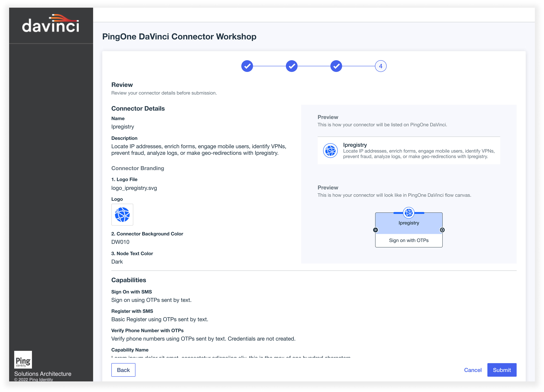The width and height of the screenshot is (544, 392).
Task: Click 'Verify Phone Number with OTPs' heading
Action: click(147, 330)
